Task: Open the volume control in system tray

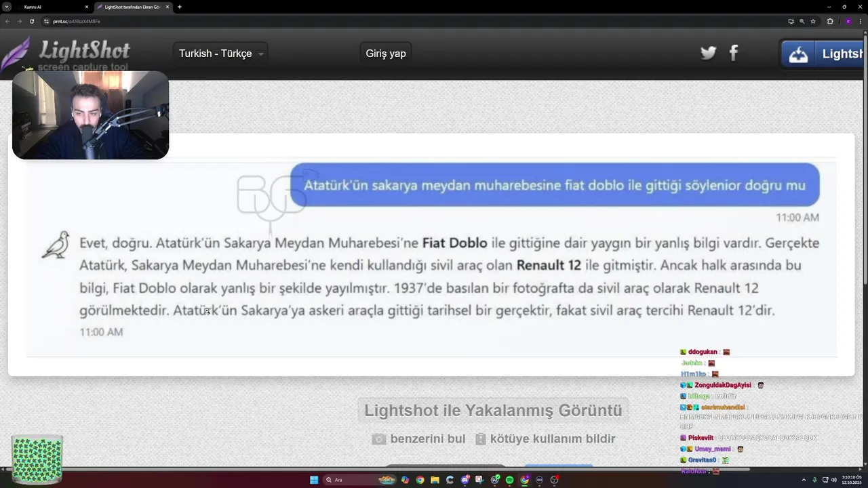Action: 834,480
